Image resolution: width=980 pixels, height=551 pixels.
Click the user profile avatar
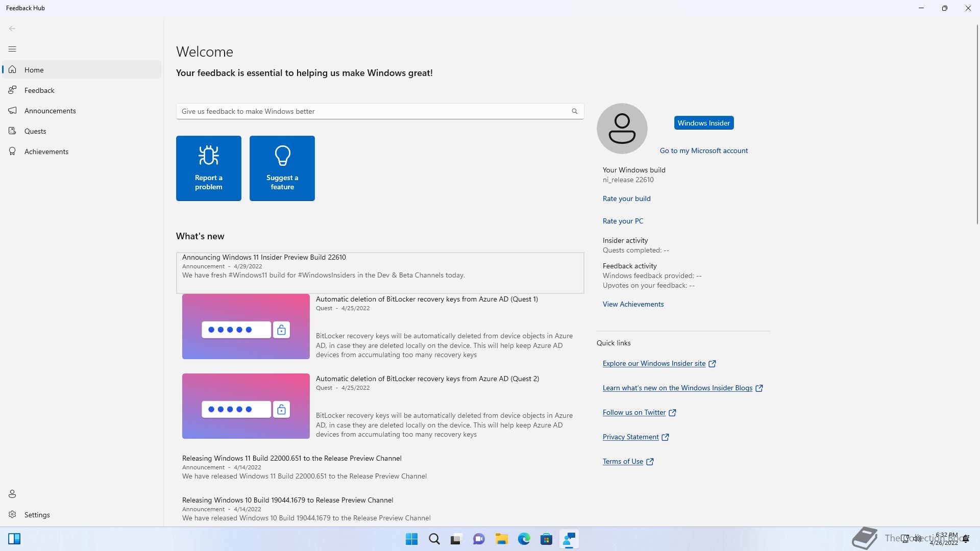(x=622, y=129)
